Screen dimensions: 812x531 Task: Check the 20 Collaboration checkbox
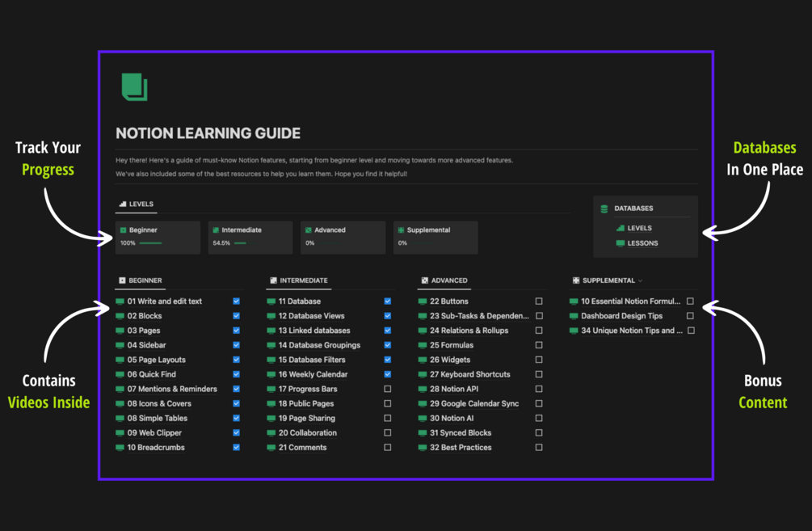[387, 432]
